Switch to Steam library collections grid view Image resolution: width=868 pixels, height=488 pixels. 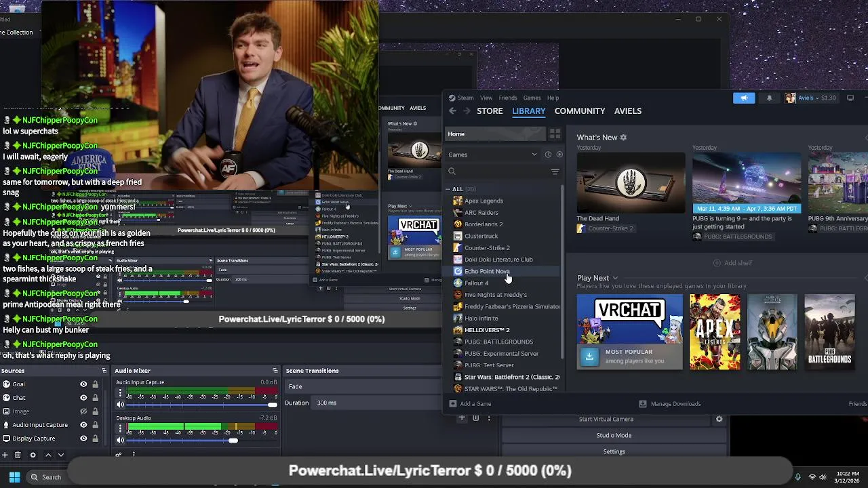(555, 134)
